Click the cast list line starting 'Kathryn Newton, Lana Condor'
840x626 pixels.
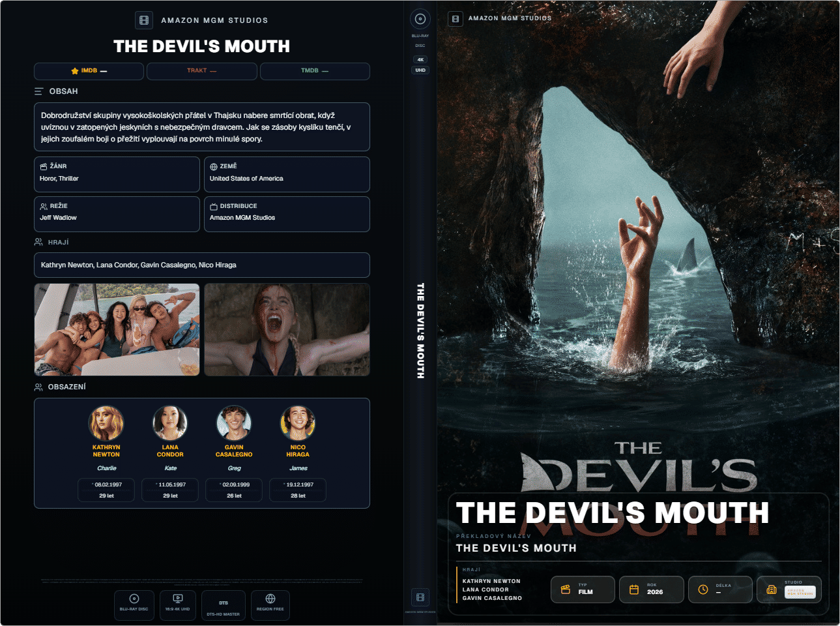(139, 265)
